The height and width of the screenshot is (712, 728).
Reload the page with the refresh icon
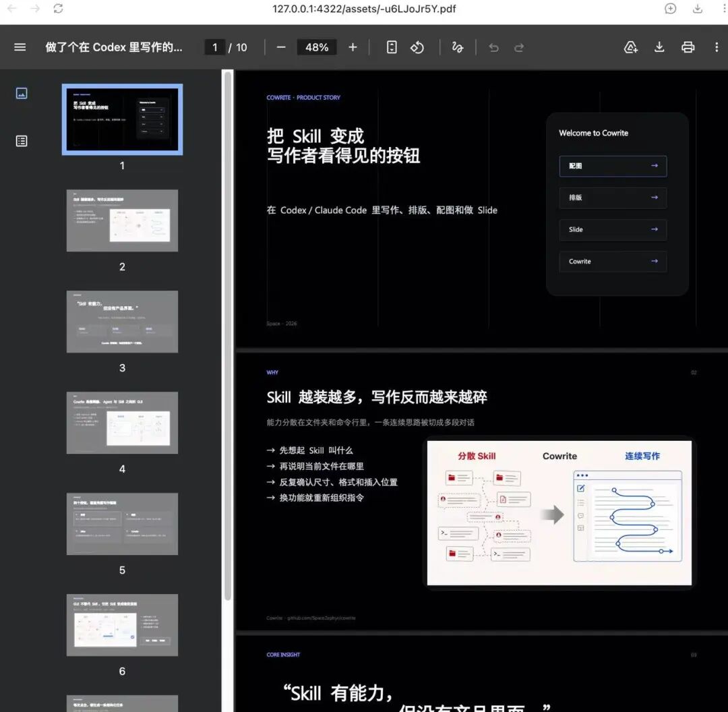58,8
